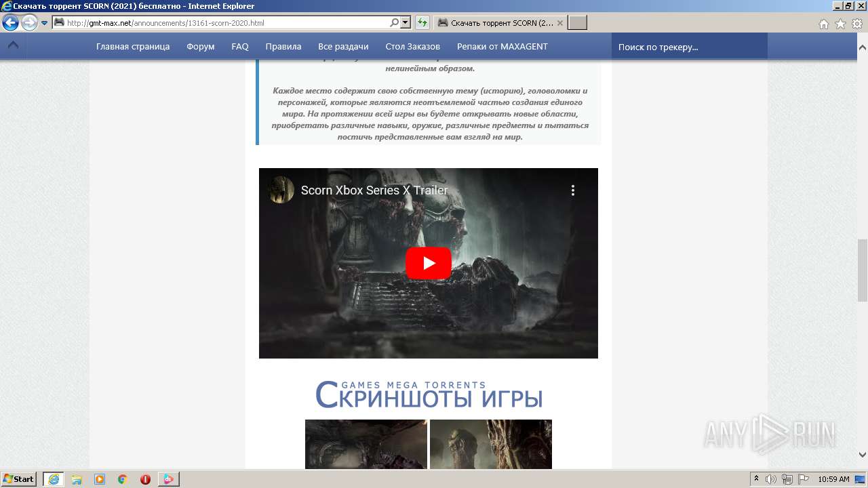Play the Scorn Xbox Series X Trailer

[429, 263]
